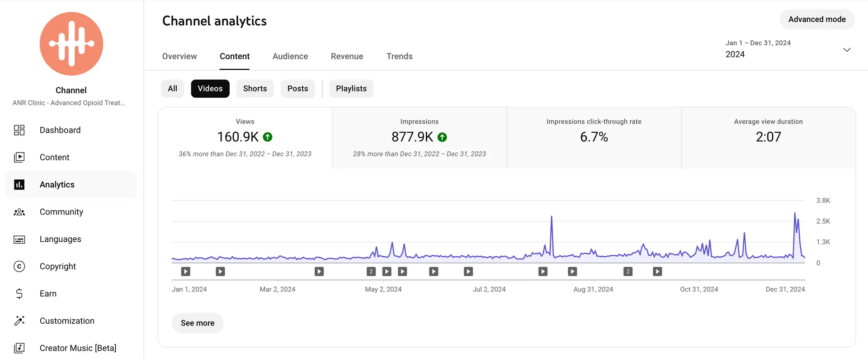
Task: Select the All content filter chip
Action: (172, 89)
